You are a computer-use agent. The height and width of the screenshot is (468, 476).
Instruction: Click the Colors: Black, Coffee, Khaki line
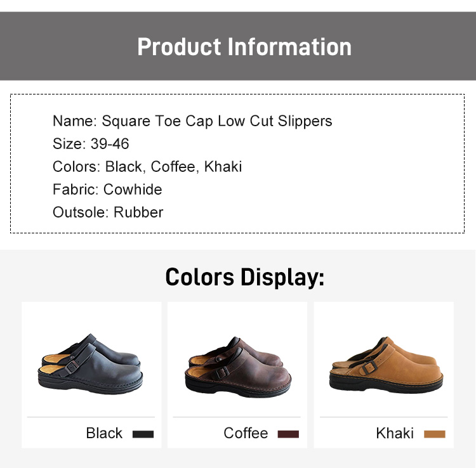(147, 167)
